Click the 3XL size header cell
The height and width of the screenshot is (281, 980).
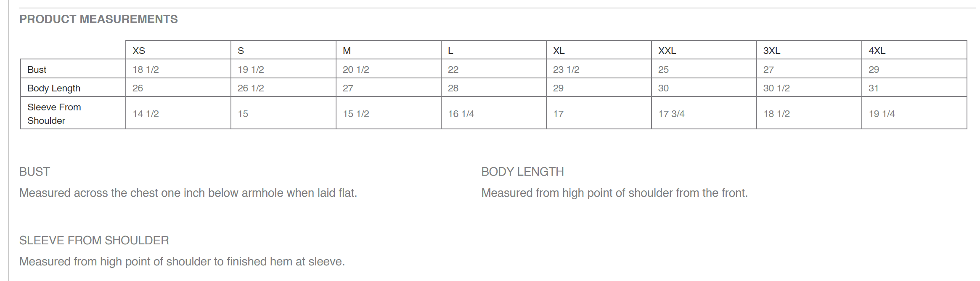809,50
